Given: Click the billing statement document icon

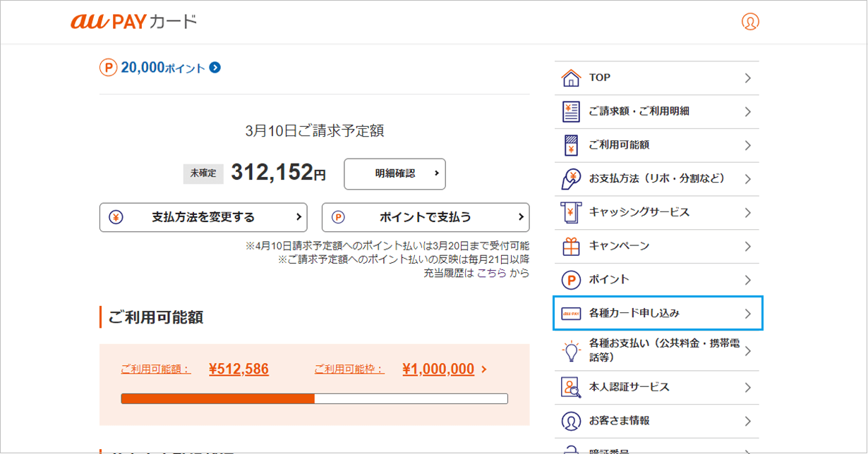Looking at the screenshot, I should click(x=570, y=111).
